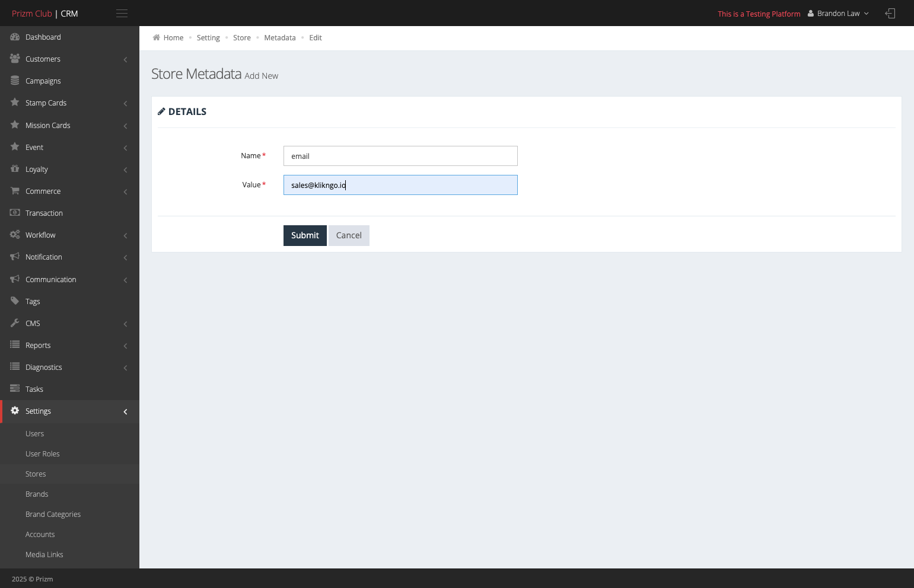Open Users under Settings
This screenshot has height=588, width=914.
click(34, 434)
